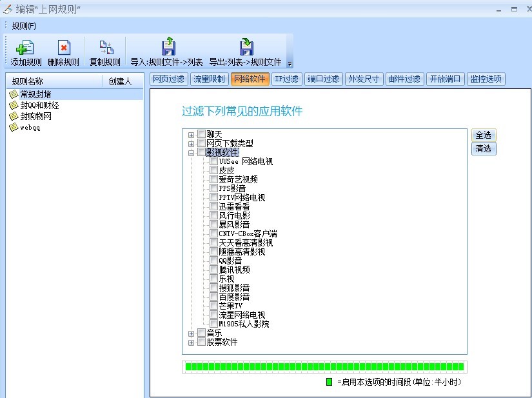The image size is (532, 398).
Task: Check the 暴风影音 checkbox
Action: 213,224
